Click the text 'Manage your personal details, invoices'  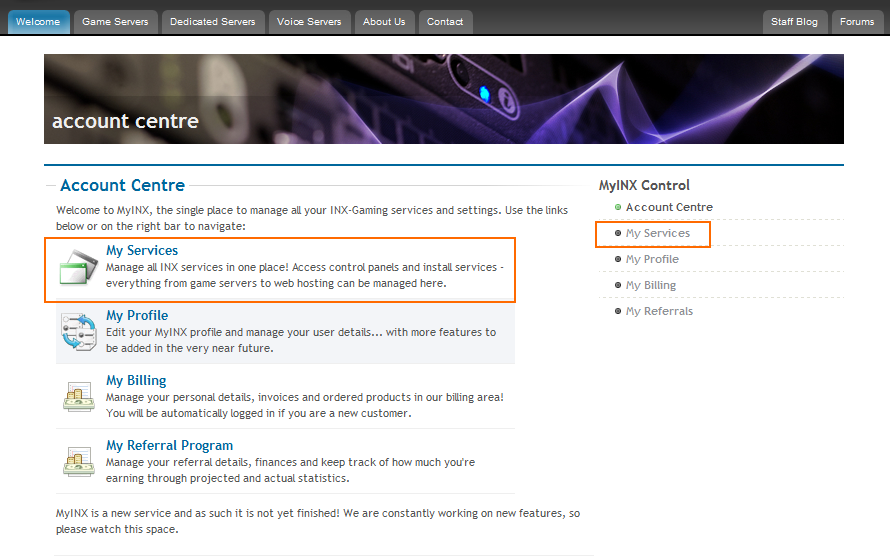(201, 397)
